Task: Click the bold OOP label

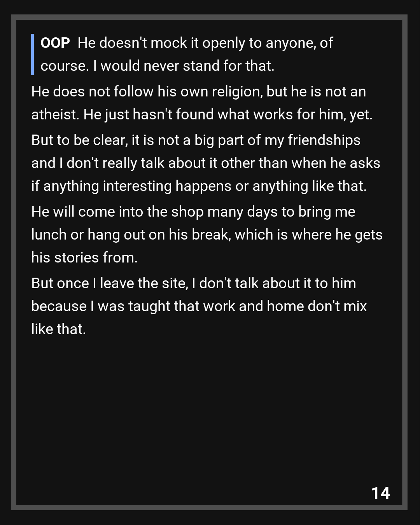Action: (55, 43)
